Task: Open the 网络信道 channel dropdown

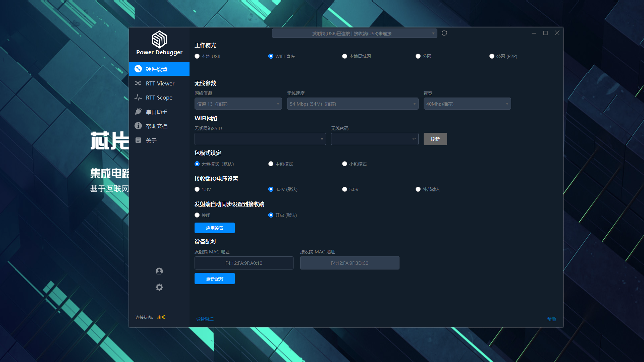Action: [238, 104]
